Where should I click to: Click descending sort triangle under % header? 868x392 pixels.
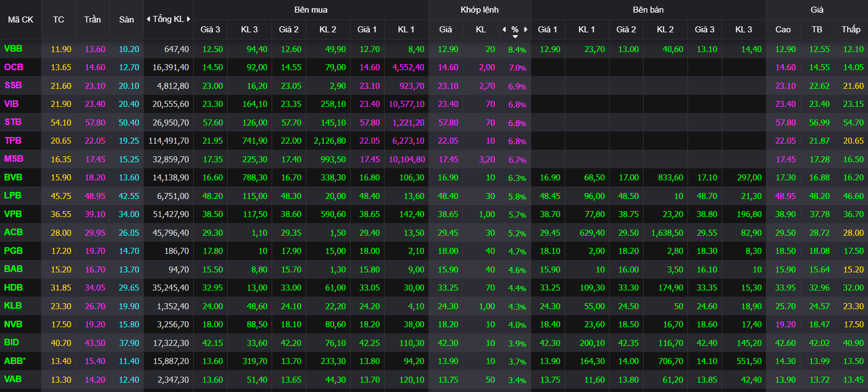coord(515,37)
